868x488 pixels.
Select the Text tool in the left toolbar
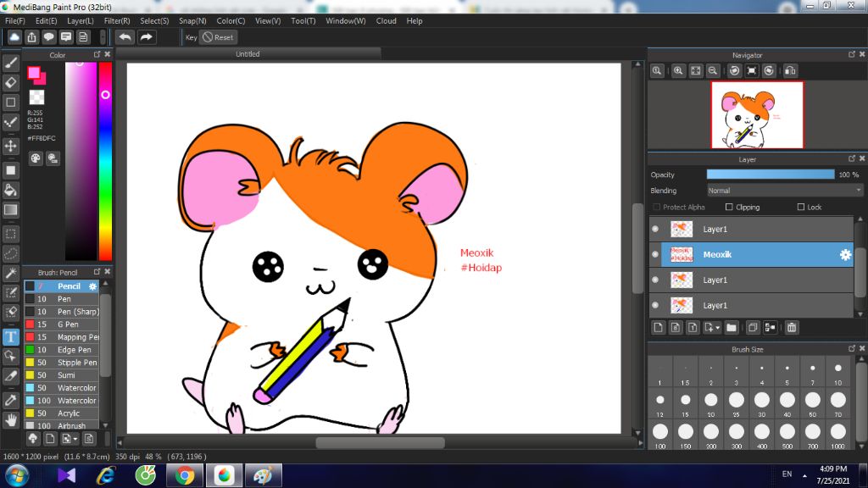point(11,336)
